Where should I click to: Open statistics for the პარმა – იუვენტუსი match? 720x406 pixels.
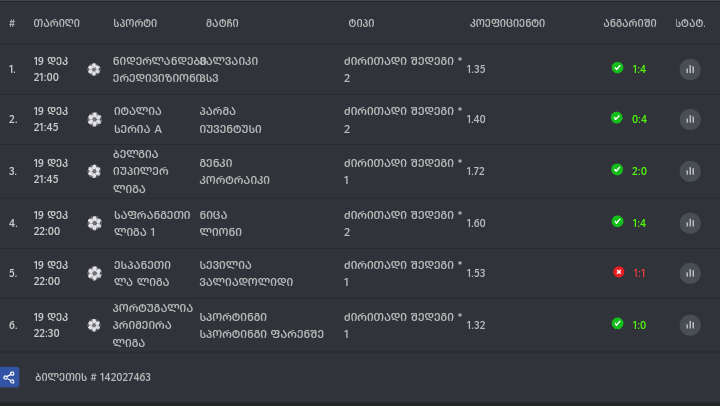click(690, 119)
